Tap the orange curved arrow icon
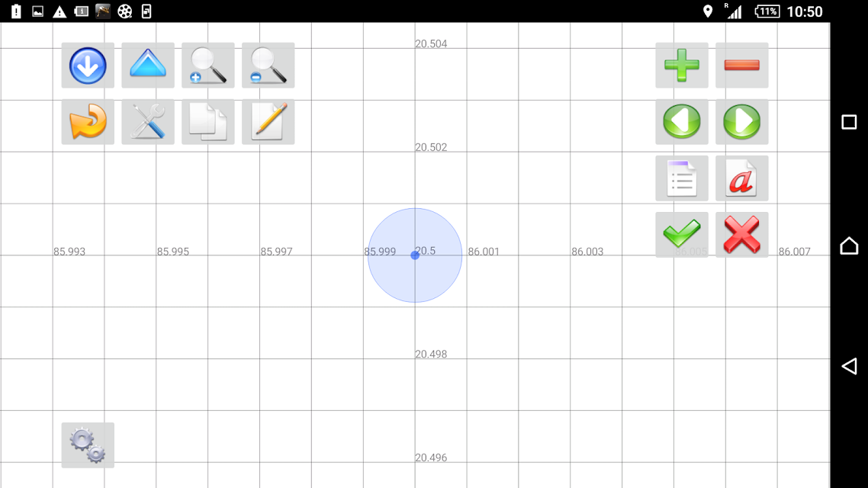This screenshot has height=488, width=868. click(88, 122)
